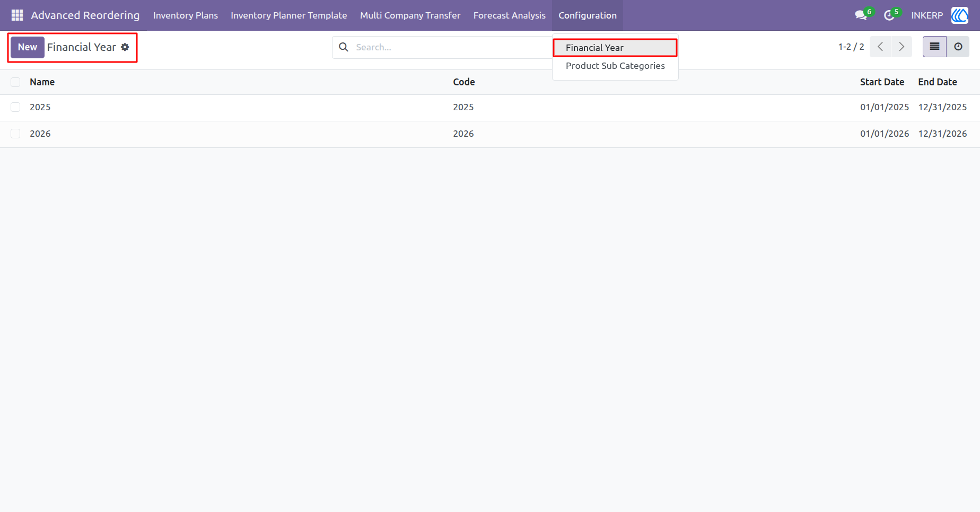This screenshot has width=980, height=512.
Task: Sort by the Start Date column header
Action: (x=882, y=82)
